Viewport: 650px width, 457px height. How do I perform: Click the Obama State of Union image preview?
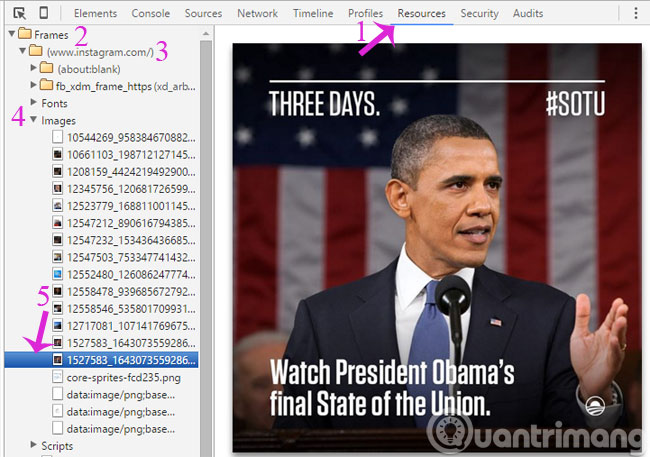437,248
